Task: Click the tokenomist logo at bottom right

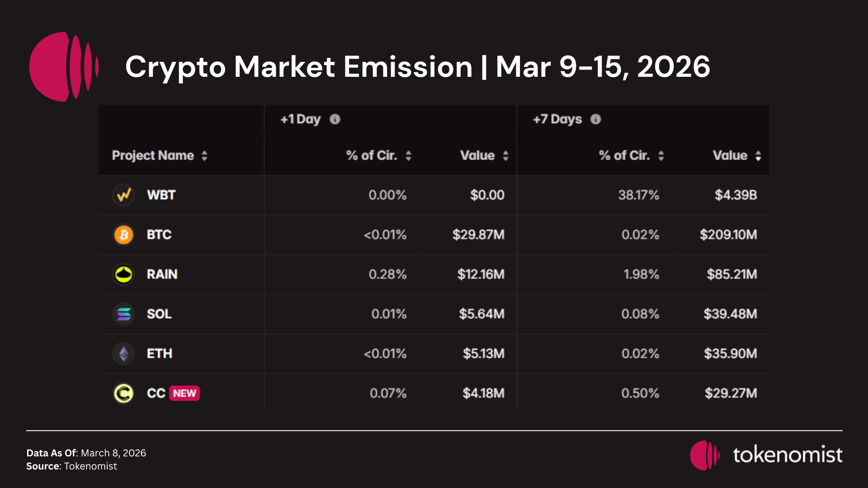Action: click(x=766, y=455)
